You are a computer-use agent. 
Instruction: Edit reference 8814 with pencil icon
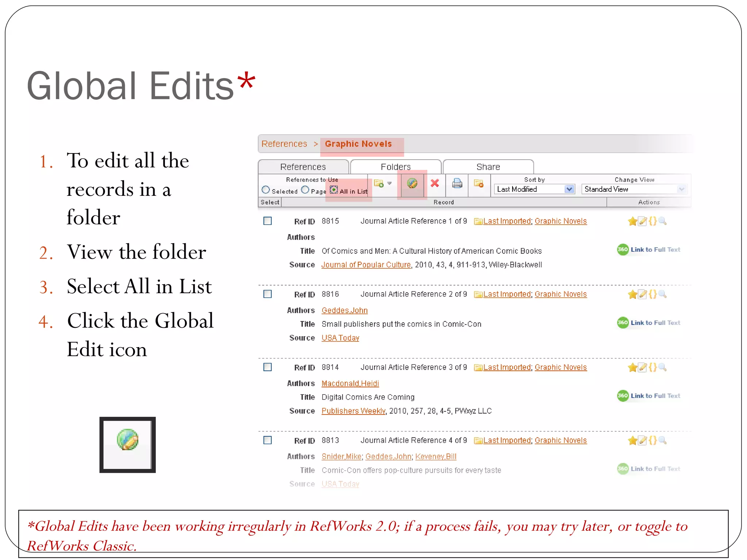pyautogui.click(x=643, y=367)
